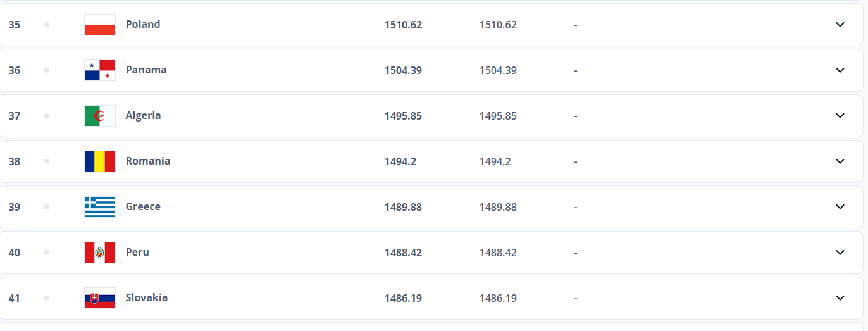Show details for Greece via chevron
Viewport: 868px width, 331px height.
(840, 207)
